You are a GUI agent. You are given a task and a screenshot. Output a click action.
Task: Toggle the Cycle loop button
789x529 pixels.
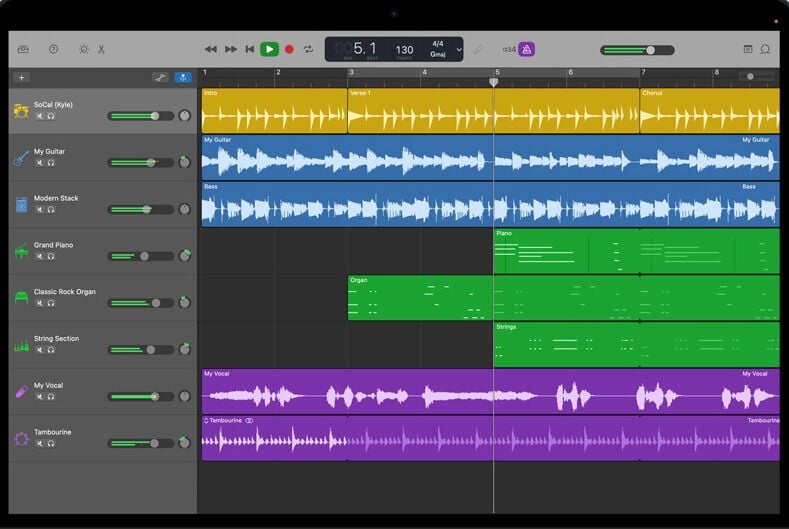pos(308,49)
